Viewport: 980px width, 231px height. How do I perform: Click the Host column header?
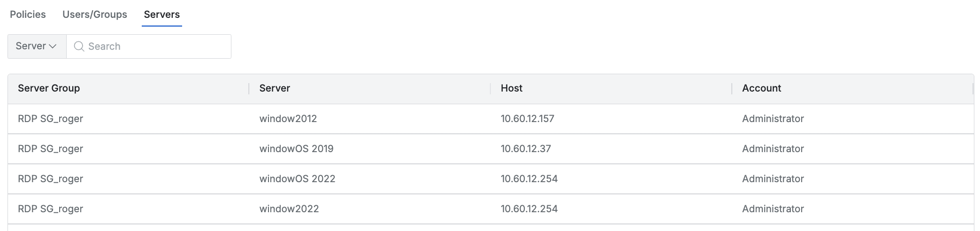pos(512,88)
